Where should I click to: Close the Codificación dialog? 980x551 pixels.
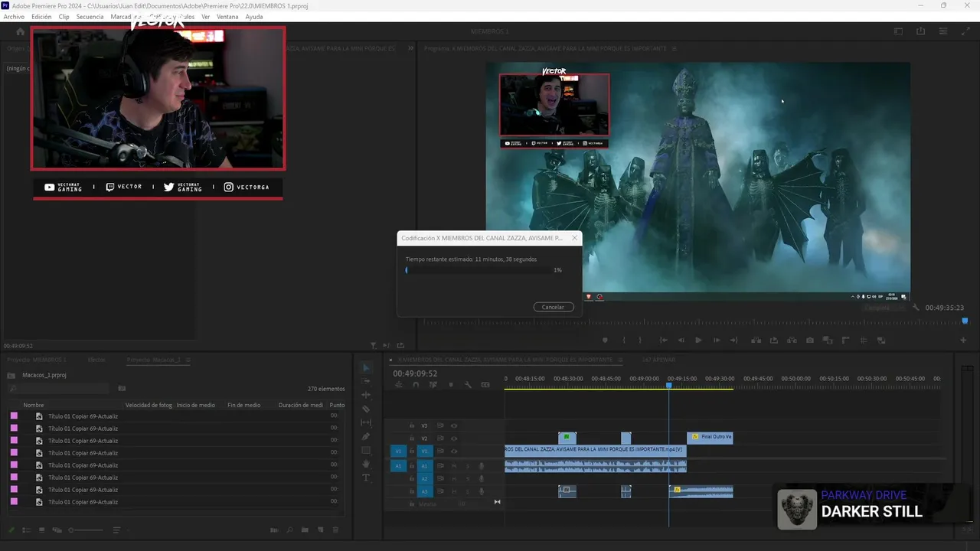coord(574,238)
